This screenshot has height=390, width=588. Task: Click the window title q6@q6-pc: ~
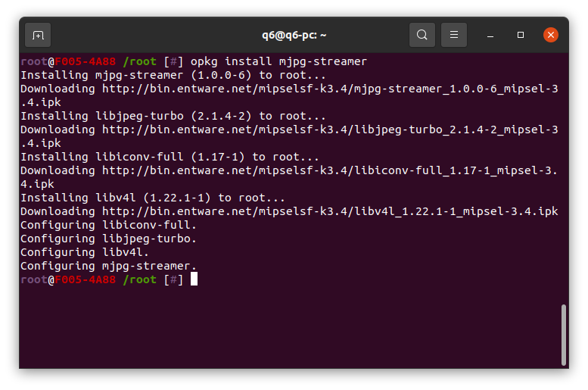pos(294,35)
